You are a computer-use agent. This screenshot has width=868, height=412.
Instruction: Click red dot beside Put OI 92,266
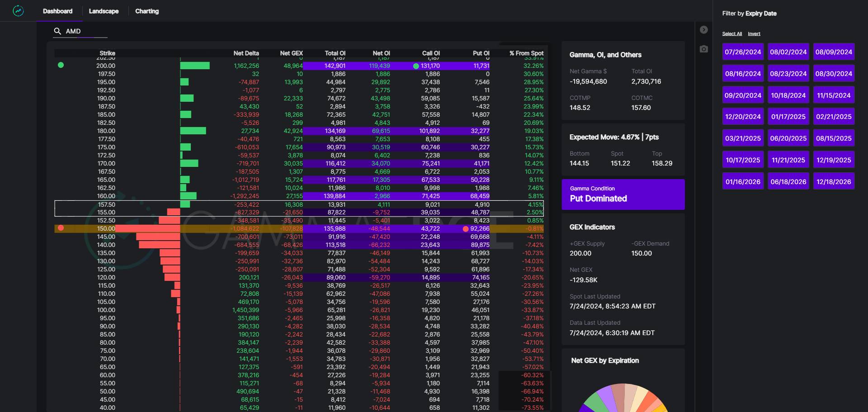point(466,229)
